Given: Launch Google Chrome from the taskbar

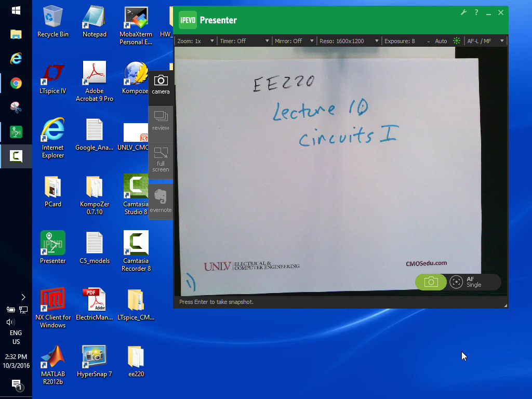Looking at the screenshot, I should tap(16, 83).
